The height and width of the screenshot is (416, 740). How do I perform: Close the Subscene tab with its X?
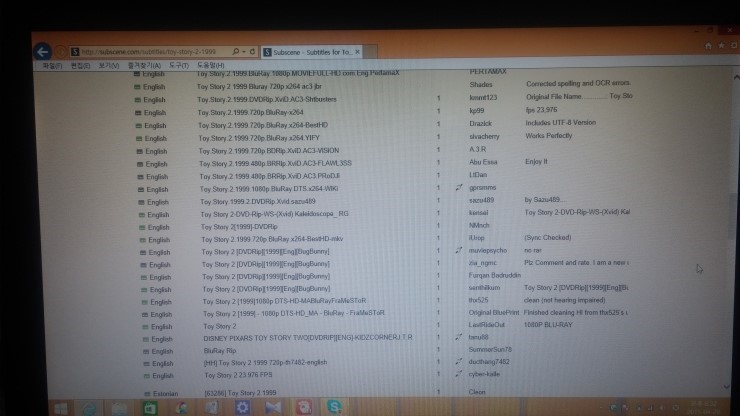point(357,52)
